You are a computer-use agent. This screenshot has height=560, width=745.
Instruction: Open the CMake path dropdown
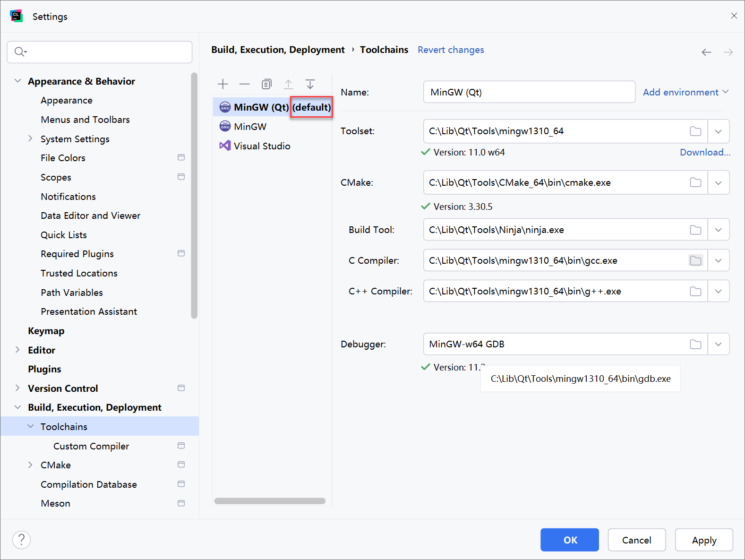(x=719, y=182)
